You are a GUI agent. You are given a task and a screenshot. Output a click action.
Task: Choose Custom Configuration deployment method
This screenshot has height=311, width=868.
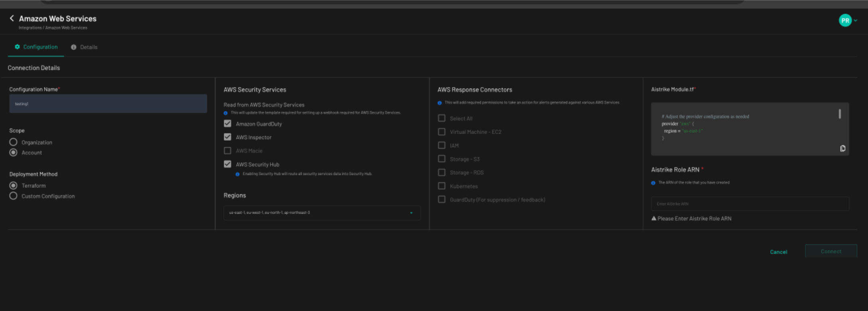click(13, 196)
